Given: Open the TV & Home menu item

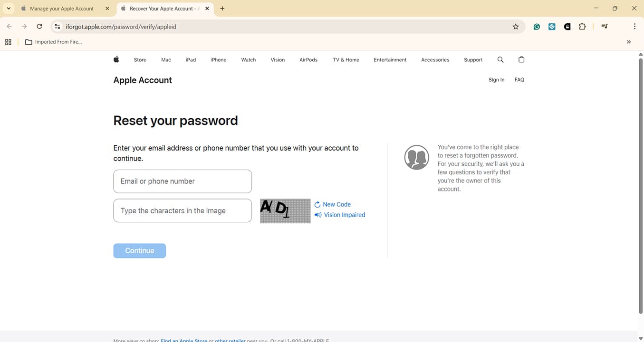Looking at the screenshot, I should tap(346, 60).
